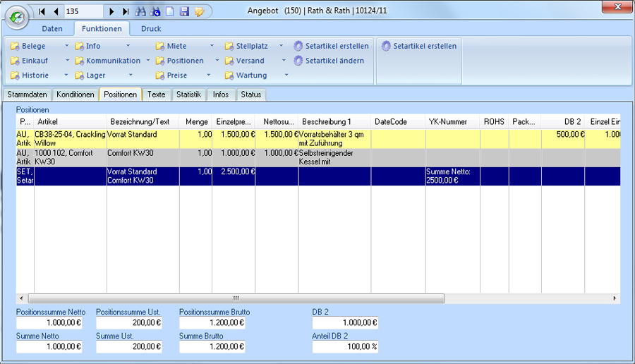The image size is (635, 364).
Task: Save using the floppy disk icon
Action: point(184,11)
